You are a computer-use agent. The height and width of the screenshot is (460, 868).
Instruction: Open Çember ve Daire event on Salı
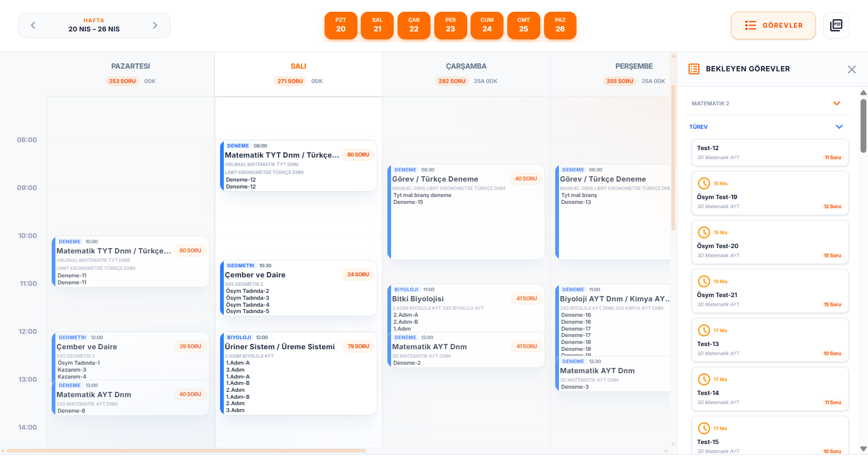[x=298, y=287]
